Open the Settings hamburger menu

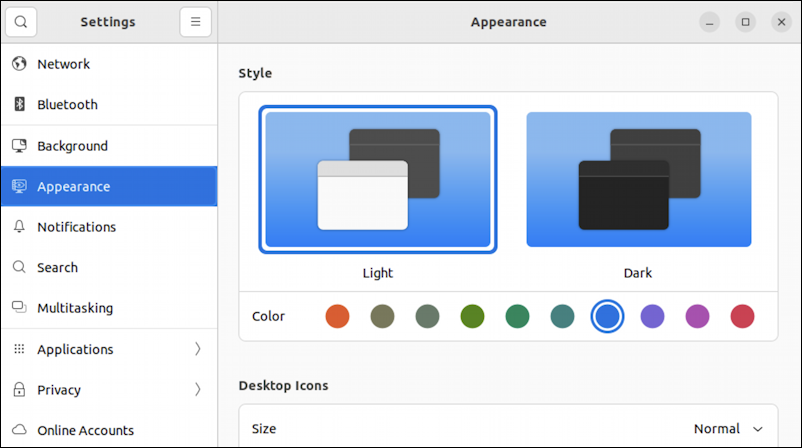195,22
